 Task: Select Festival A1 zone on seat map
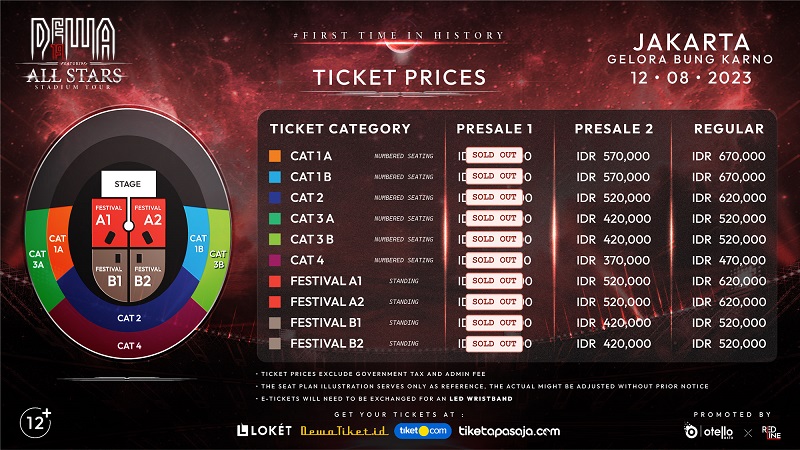(104, 218)
